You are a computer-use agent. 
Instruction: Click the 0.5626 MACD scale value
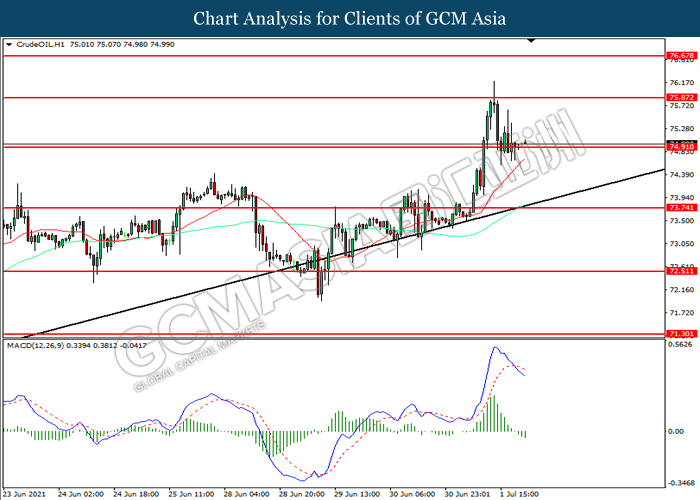pyautogui.click(x=680, y=344)
